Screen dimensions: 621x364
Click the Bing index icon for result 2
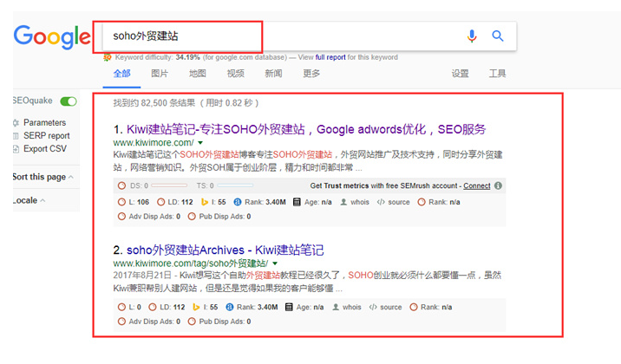196,307
